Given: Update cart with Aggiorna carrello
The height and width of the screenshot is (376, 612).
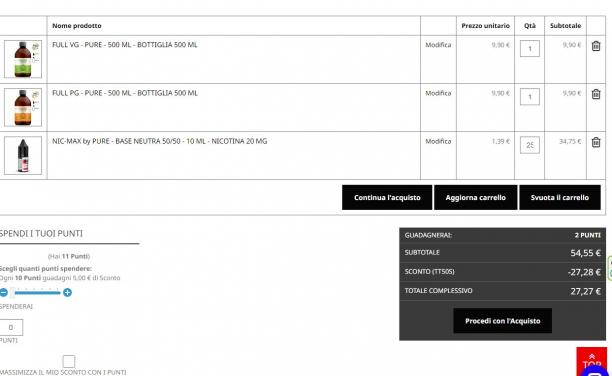Looking at the screenshot, I should (476, 198).
